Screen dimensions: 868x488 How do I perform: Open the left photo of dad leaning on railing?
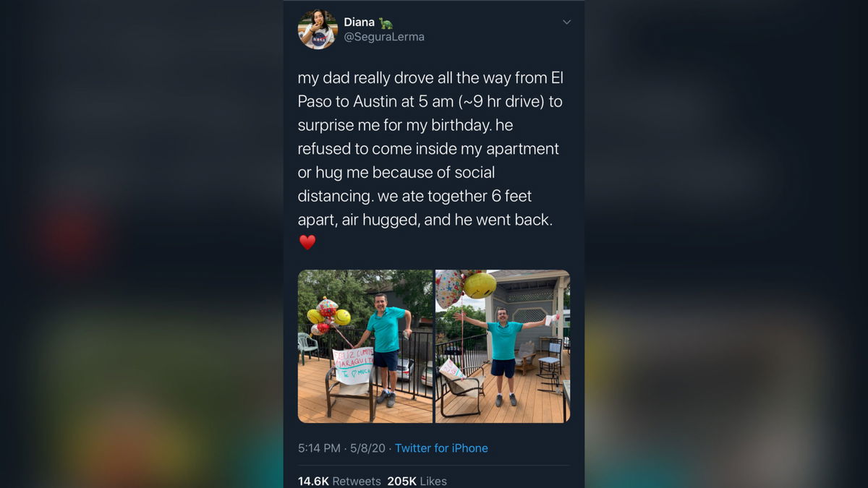click(365, 346)
